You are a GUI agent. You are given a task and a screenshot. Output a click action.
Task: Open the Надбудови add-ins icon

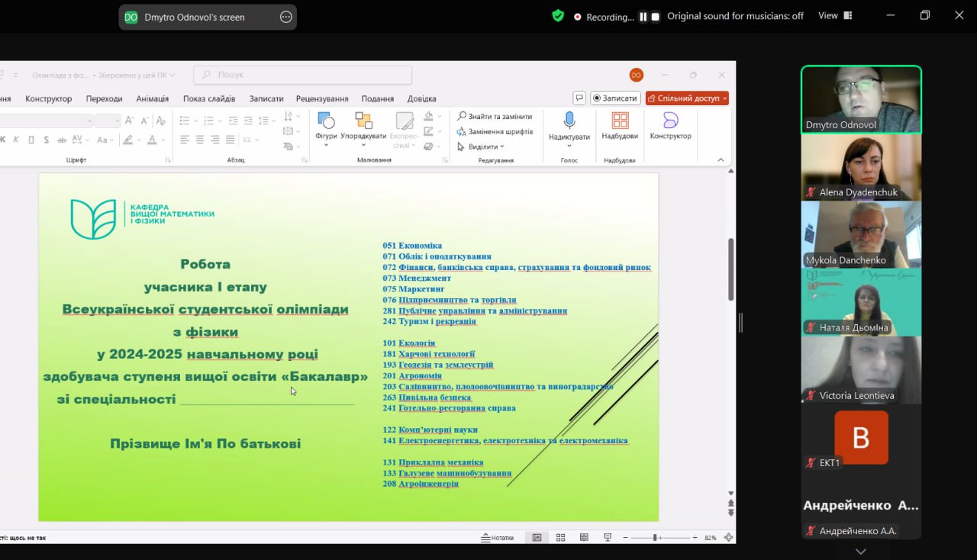click(620, 121)
